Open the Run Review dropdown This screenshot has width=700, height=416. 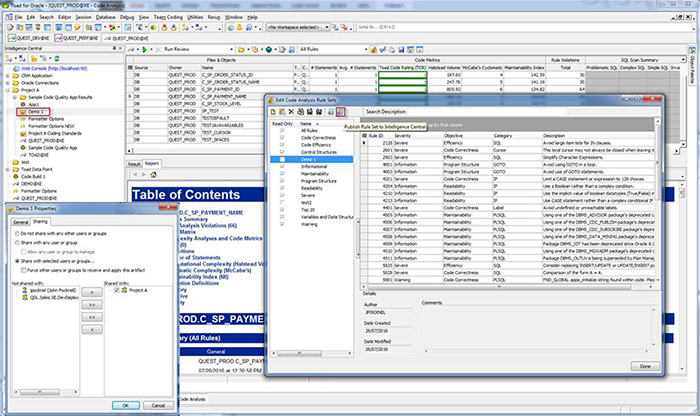tap(231, 50)
